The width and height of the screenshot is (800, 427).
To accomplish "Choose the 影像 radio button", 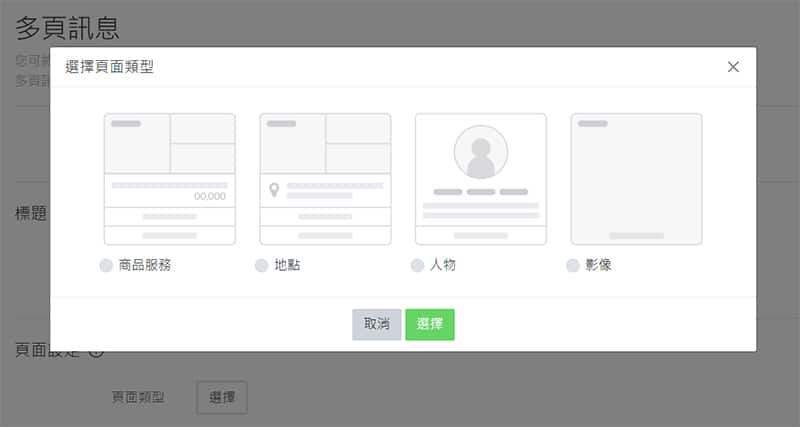I will [573, 266].
